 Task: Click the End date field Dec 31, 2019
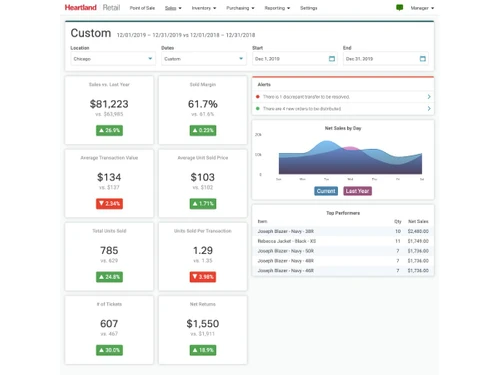pyautogui.click(x=386, y=59)
